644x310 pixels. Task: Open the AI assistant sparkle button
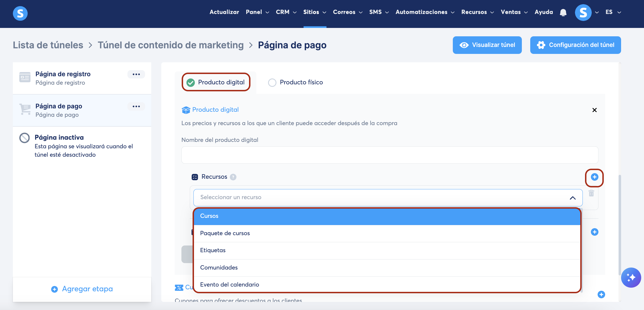click(x=631, y=277)
